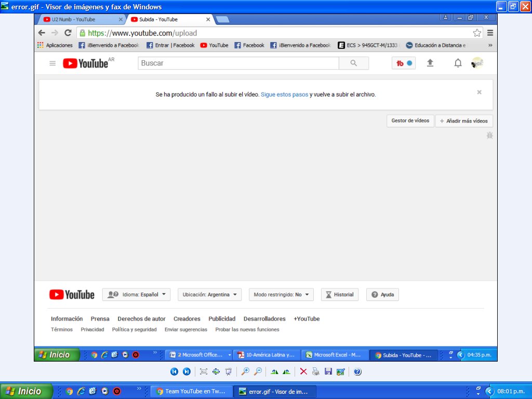Click the error.gif taskbar button
The height and width of the screenshot is (399, 532).
point(275,391)
